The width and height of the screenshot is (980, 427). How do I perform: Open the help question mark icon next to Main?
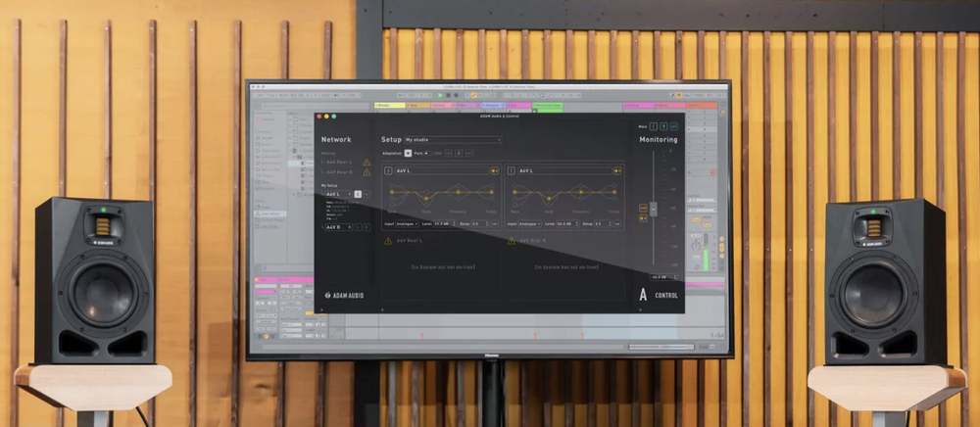click(663, 126)
